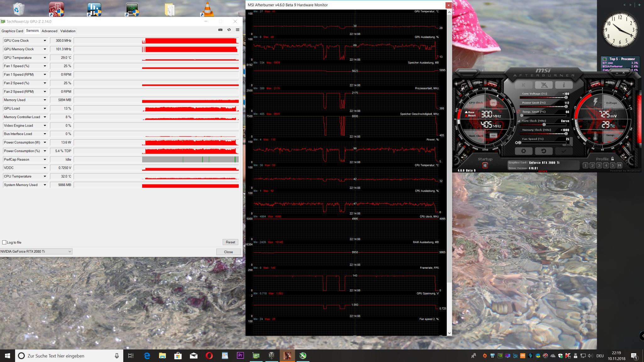Click DEU language indicator in taskbar
Viewport: 644px width, 362px height.
600,356
